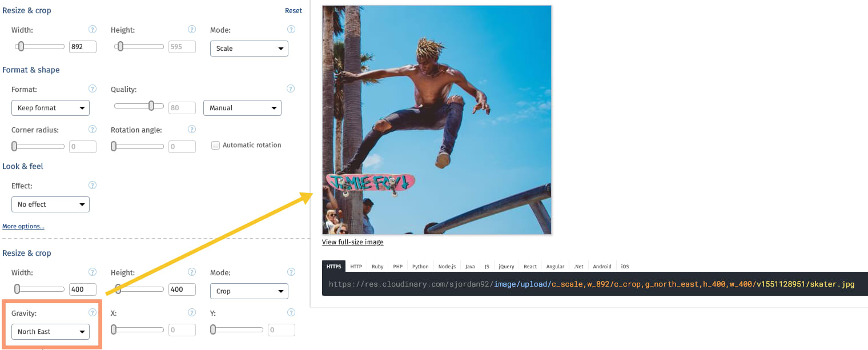Select the PHP code tab
This screenshot has height=350, width=868.
pyautogui.click(x=397, y=267)
